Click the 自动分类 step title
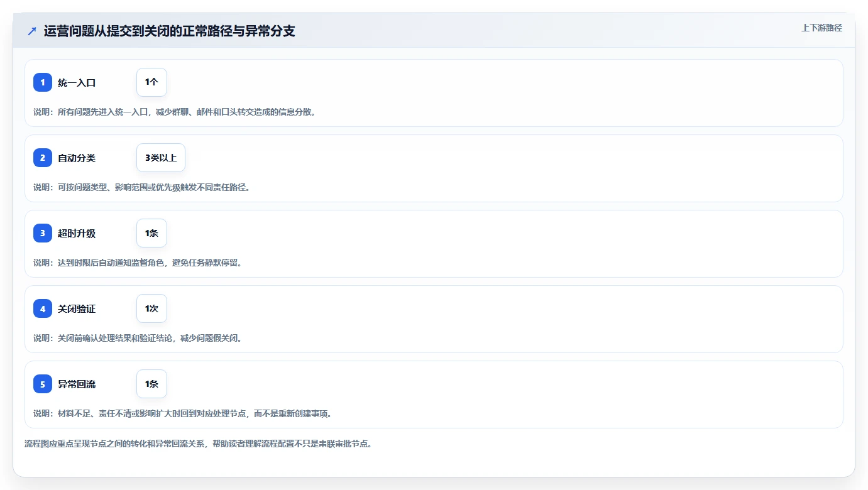Viewport: 868px width, 490px height. coord(77,158)
